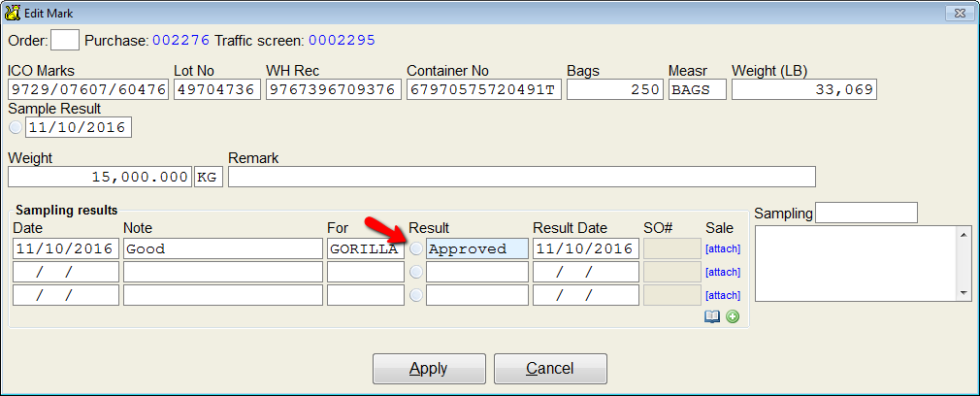Click third row Note field
The width and height of the screenshot is (980, 396).
[x=223, y=295]
